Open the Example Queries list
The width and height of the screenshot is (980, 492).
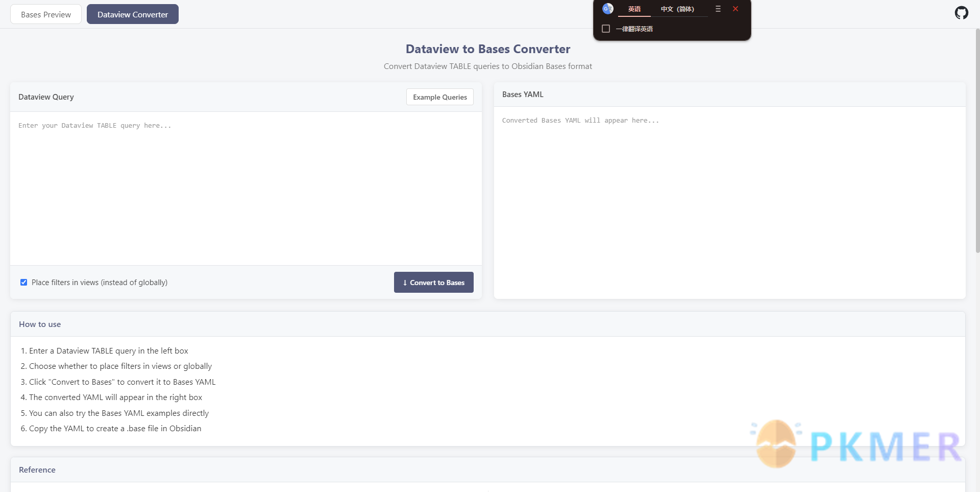(x=439, y=97)
